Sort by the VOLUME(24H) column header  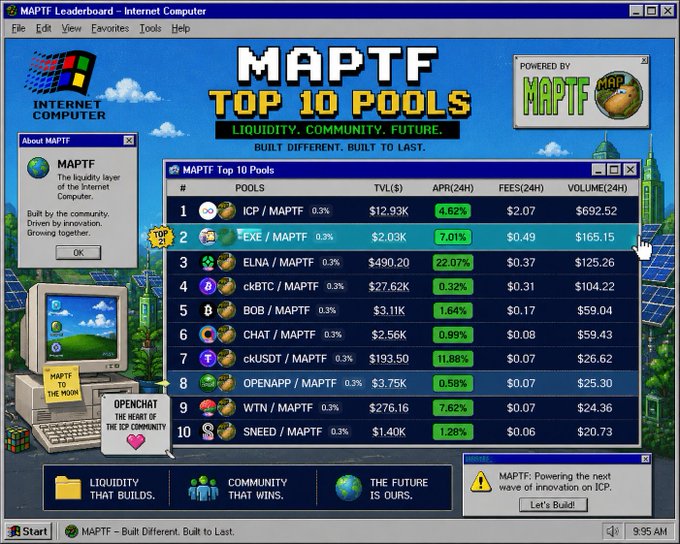(x=597, y=188)
